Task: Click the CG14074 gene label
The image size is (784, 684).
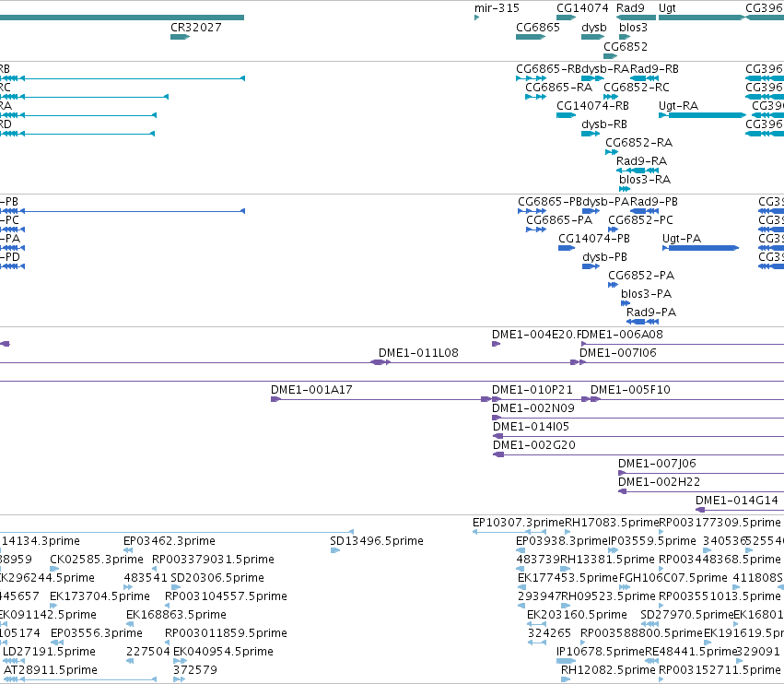Action: coord(582,8)
